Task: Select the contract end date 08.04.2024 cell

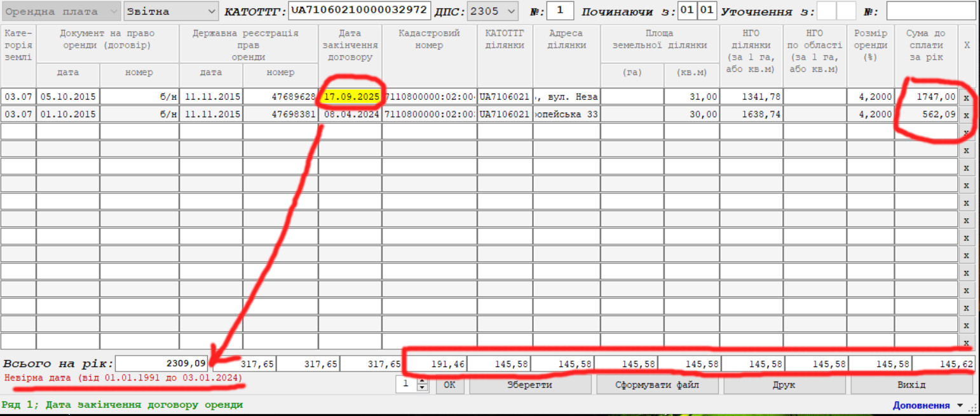Action: [x=350, y=114]
